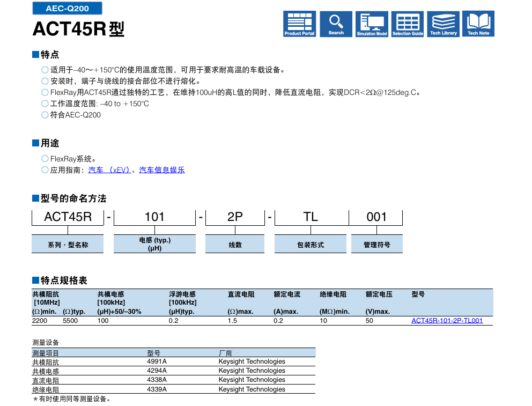Open the Tech Note book icon

pos(478,24)
